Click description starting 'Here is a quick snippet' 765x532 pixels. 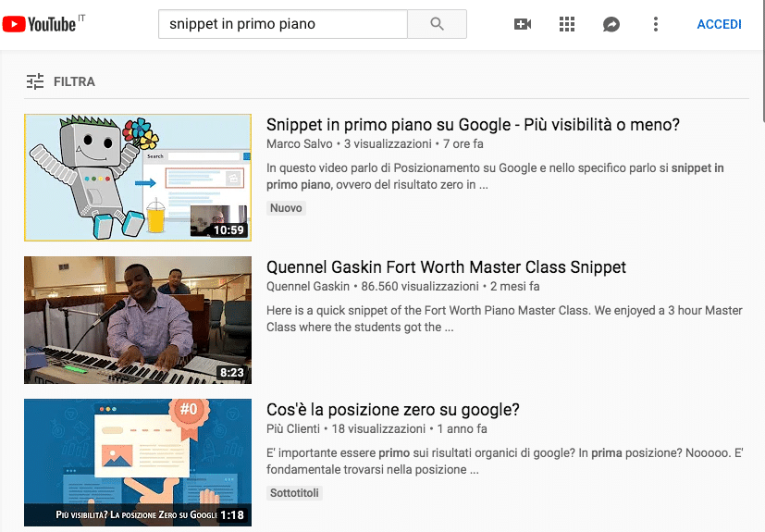[504, 318]
